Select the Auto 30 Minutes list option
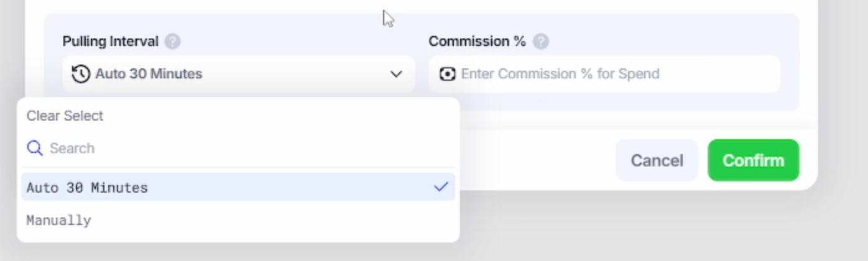Viewport: 868px width, 261px height. (x=87, y=188)
